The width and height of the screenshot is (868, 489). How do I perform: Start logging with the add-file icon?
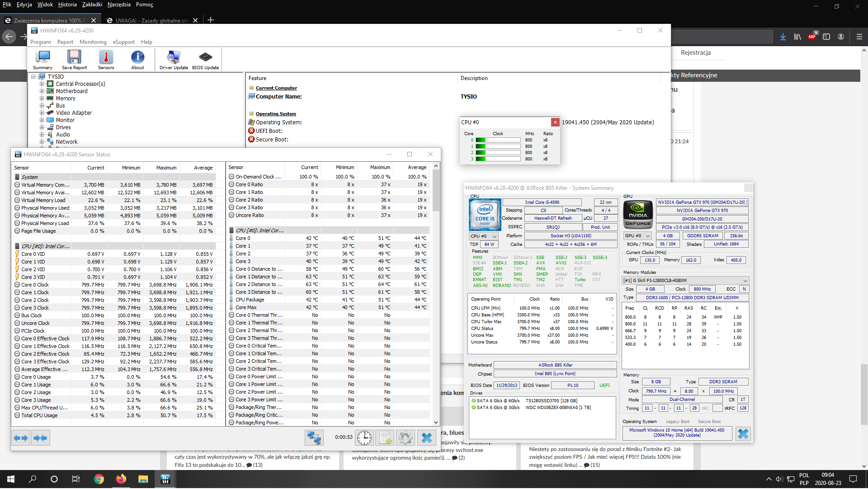[385, 437]
